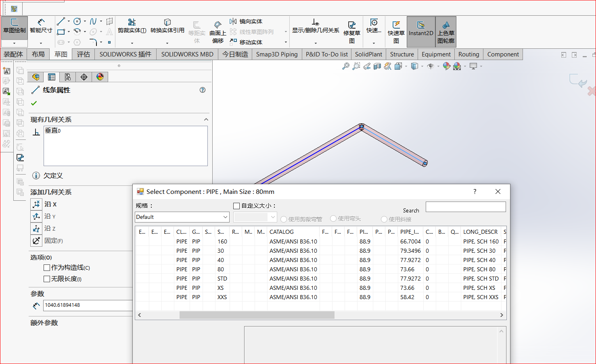Choose the sketch fillet tool
The height and width of the screenshot is (364, 596).
[93, 42]
